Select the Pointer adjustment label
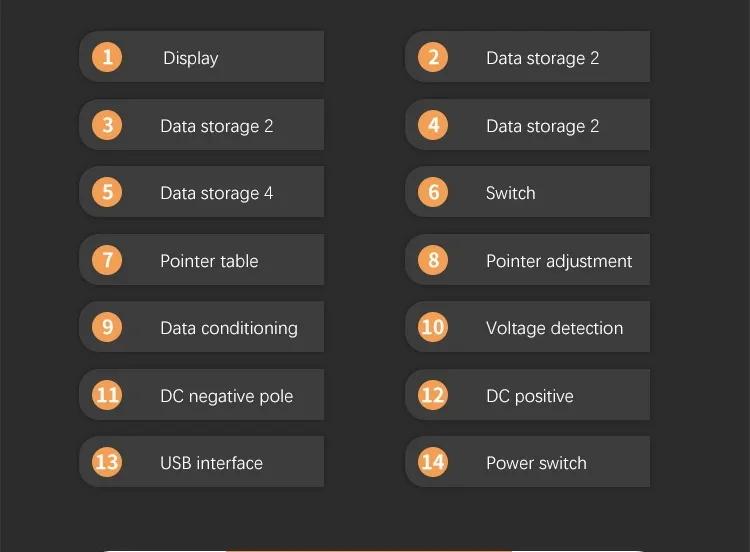Screen dimensions: 750x552 pos(559,261)
